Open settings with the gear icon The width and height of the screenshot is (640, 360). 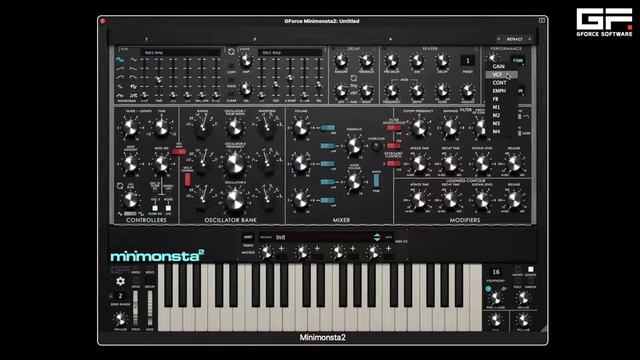point(120,281)
